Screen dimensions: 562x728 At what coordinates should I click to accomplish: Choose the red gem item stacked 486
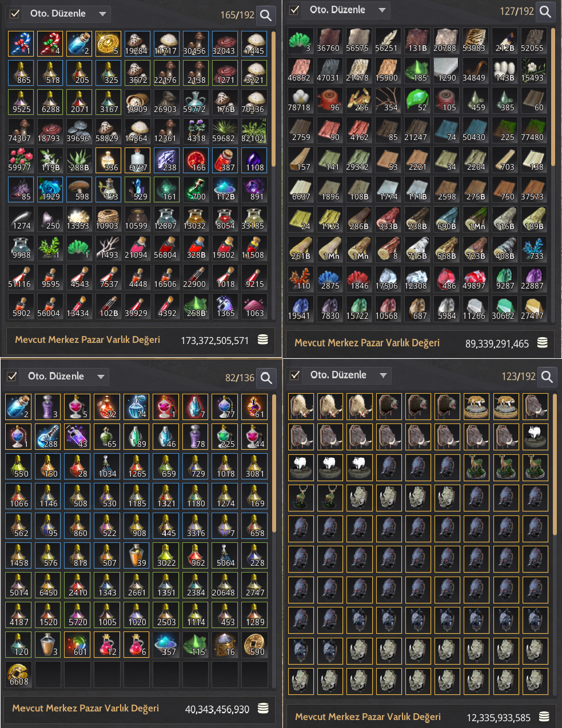tap(447, 279)
